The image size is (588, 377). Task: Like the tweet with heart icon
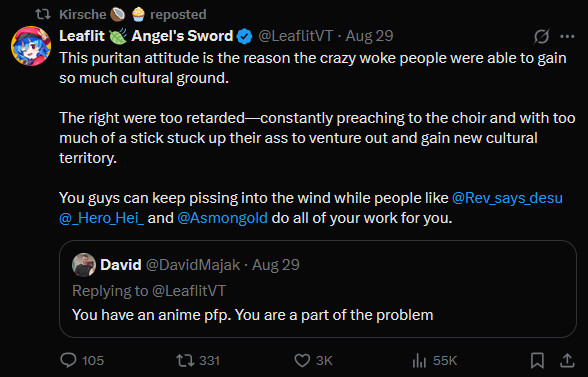[x=302, y=360]
